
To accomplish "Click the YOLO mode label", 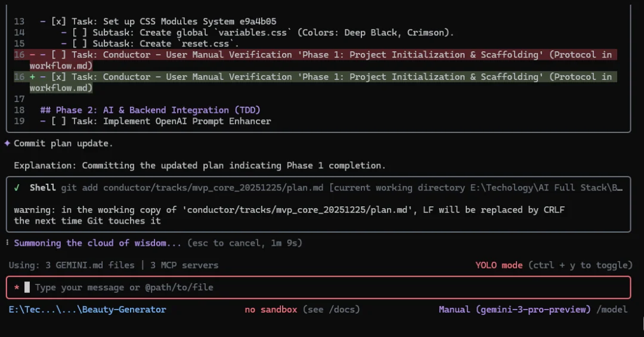I will pyautogui.click(x=499, y=265).
